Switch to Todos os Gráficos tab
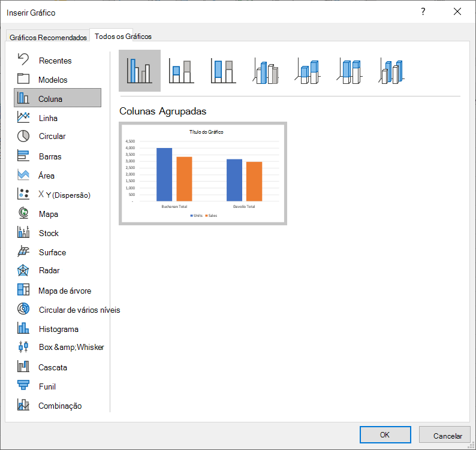The width and height of the screenshot is (476, 450). click(123, 36)
